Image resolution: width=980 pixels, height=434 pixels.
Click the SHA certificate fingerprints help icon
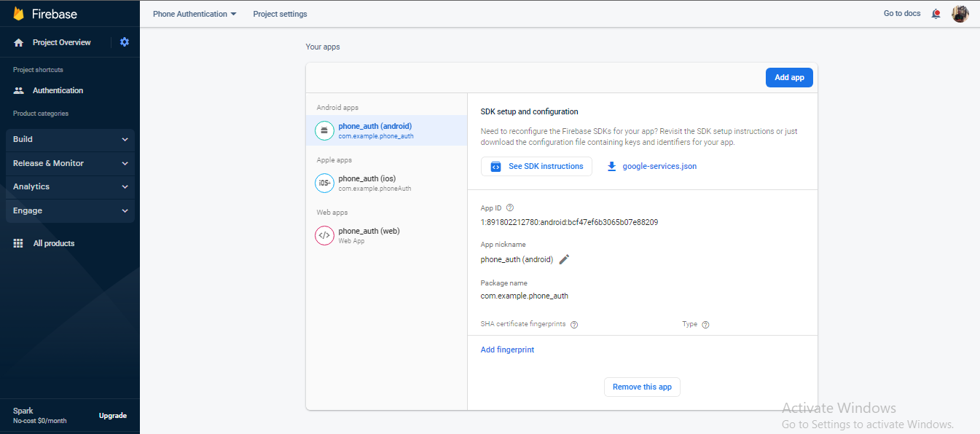[574, 325]
